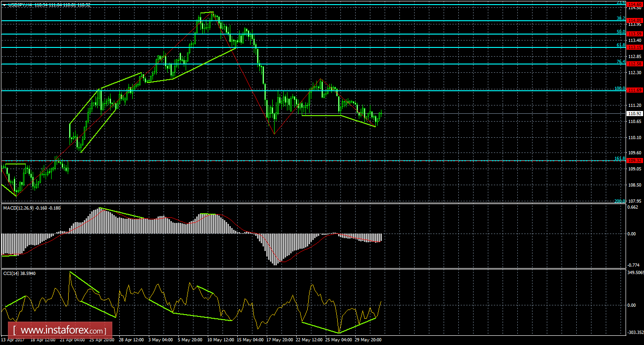The image size is (644, 345).
Task: Select the 111.68 highlighted price tag
Action: tap(634, 91)
